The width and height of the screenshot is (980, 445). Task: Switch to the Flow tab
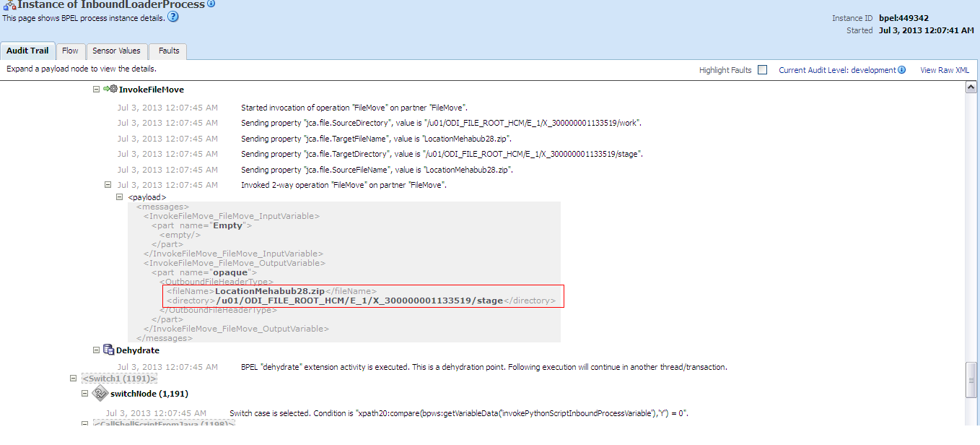(x=70, y=51)
